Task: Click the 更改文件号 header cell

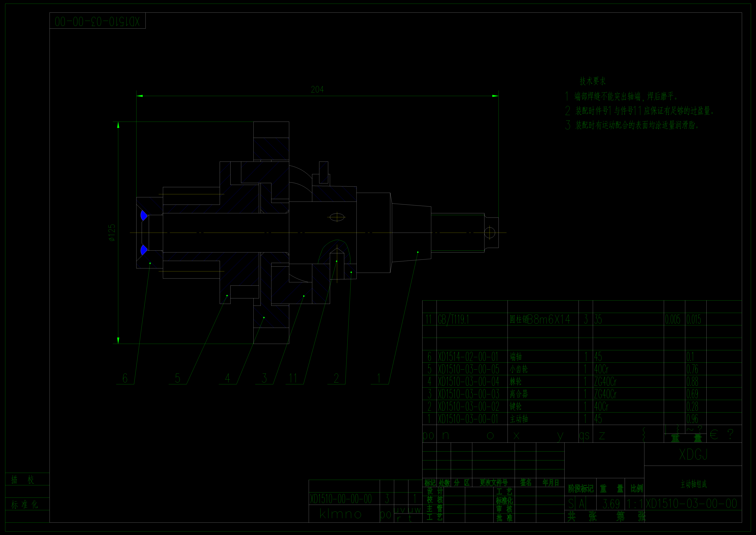Action: pyautogui.click(x=494, y=483)
